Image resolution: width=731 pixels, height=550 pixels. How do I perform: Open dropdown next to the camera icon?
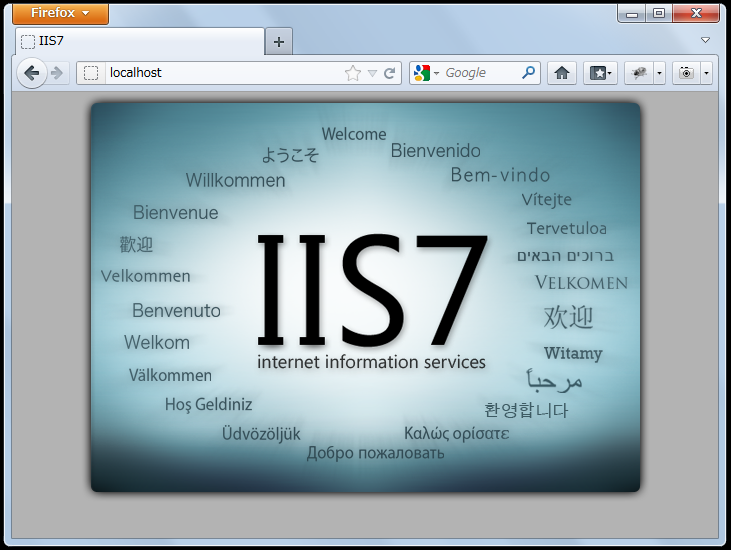point(706,73)
